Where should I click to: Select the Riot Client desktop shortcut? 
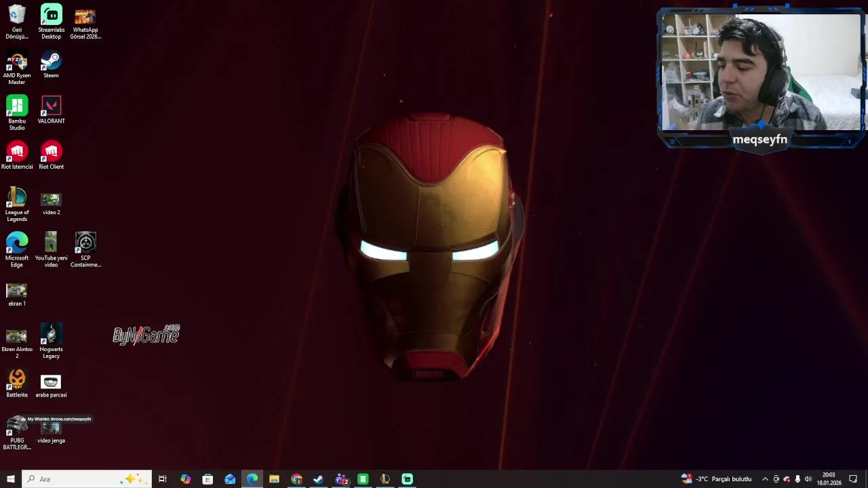coord(51,156)
